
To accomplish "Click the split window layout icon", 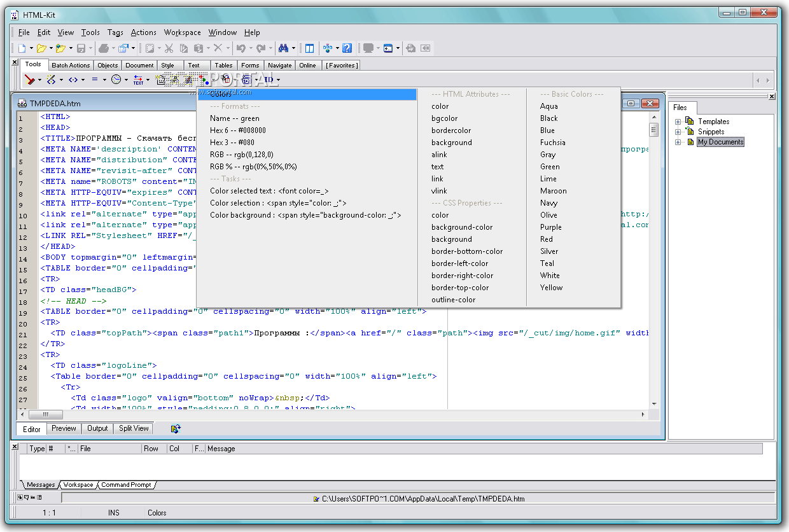I will [x=309, y=48].
